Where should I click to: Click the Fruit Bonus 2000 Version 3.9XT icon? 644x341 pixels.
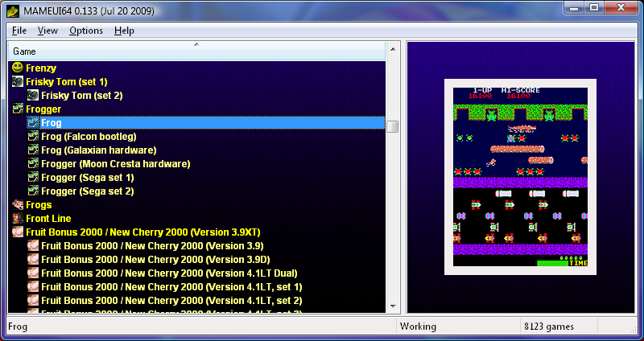click(x=17, y=232)
